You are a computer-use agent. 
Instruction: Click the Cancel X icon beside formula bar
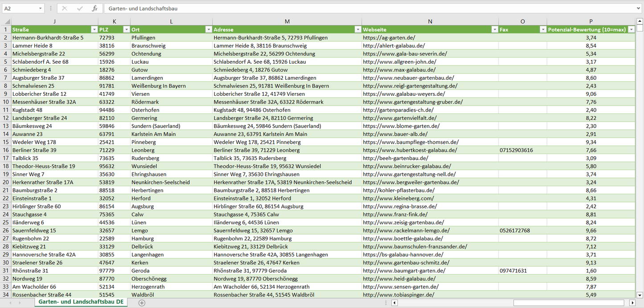point(65,8)
